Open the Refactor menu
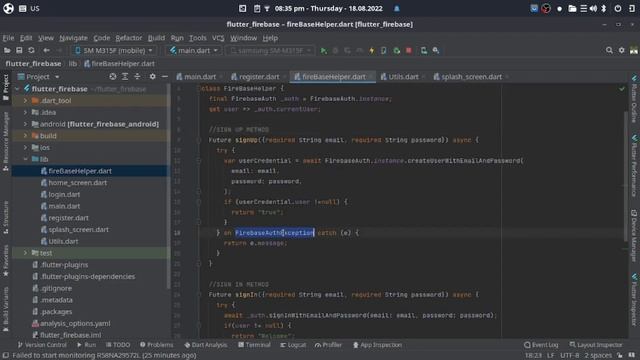Image resolution: width=640 pixels, height=360 pixels. click(x=129, y=38)
